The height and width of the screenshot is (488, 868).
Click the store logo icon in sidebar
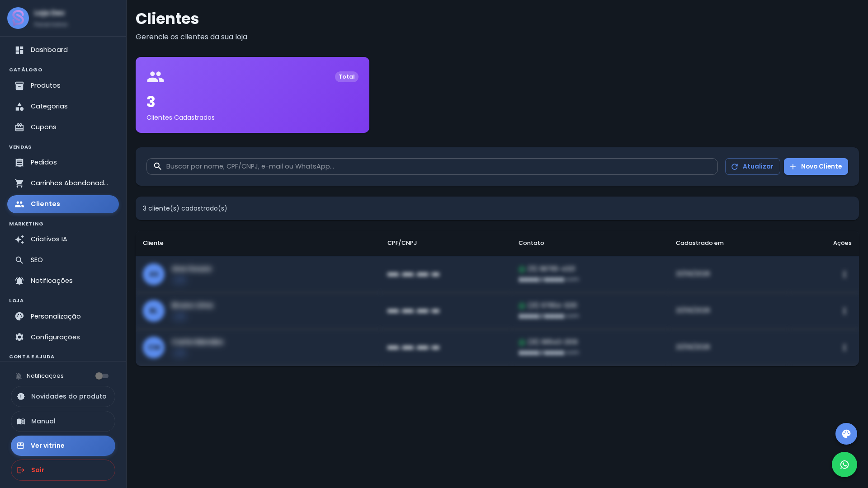(18, 18)
